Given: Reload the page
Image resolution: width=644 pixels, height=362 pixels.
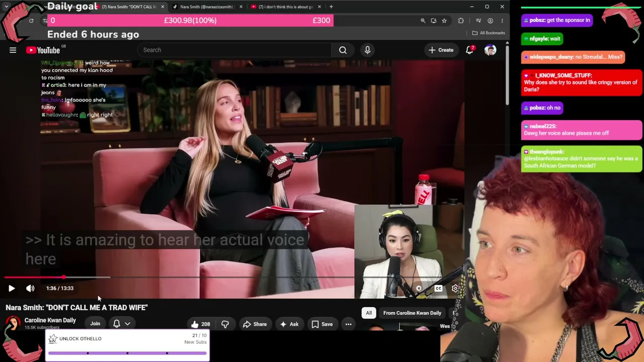Looking at the screenshot, I should tap(31, 21).
